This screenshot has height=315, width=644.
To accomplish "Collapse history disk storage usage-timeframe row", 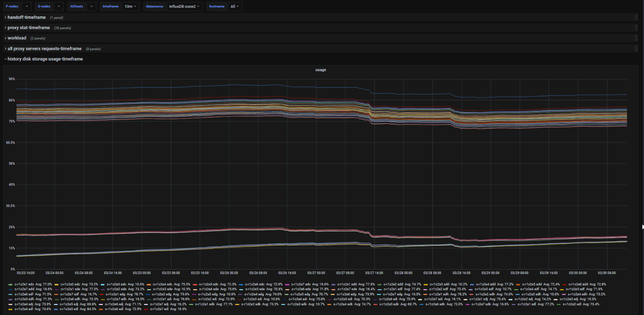I will point(45,59).
